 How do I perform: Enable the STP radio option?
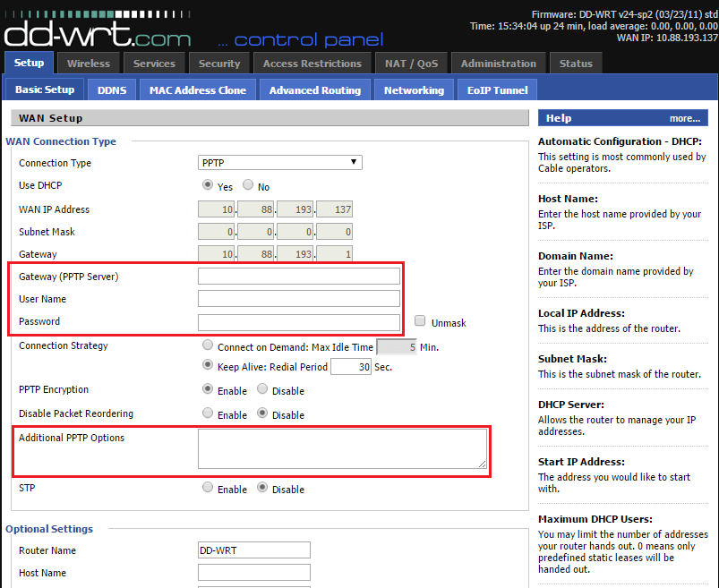point(208,488)
